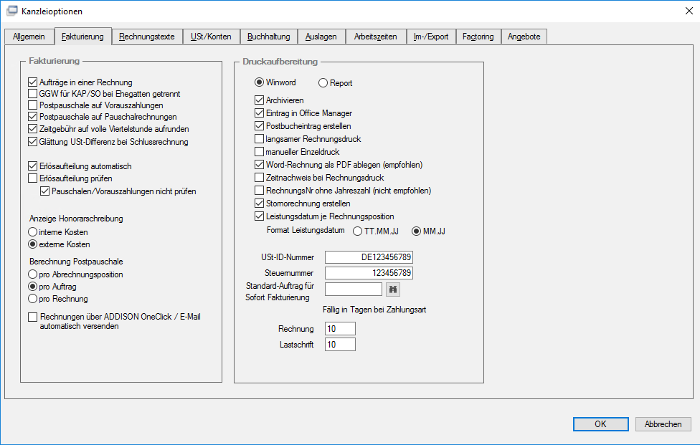Uncheck Glättung USt-Differenz bei Schlussrechnung
Screen dimensions: 700x445
pyautogui.click(x=33, y=142)
